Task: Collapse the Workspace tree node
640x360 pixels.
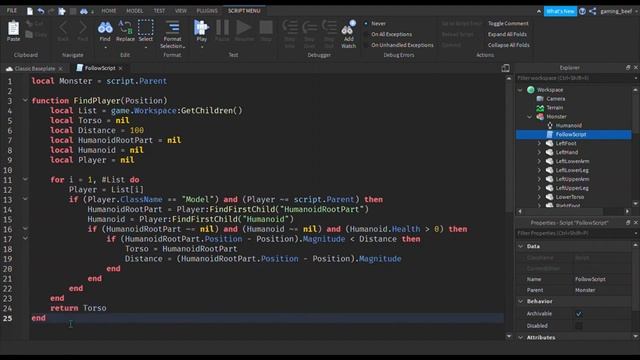Action: coord(520,90)
